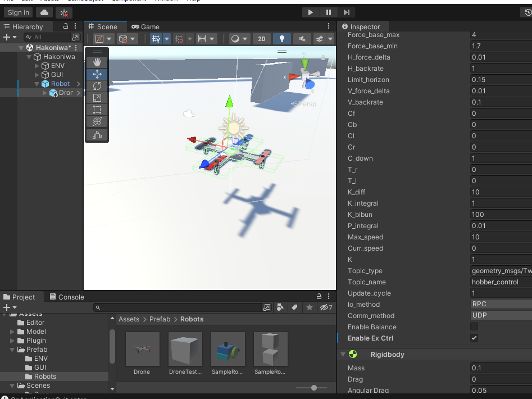Adjust the thumbnail size slider in Project panel
This screenshot has width=532, height=399.
313,388
